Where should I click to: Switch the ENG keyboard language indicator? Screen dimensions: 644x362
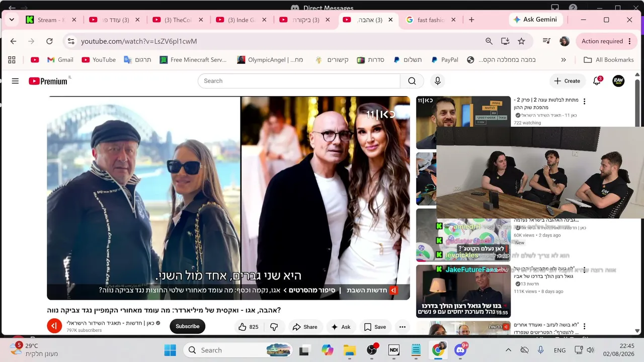pos(559,350)
